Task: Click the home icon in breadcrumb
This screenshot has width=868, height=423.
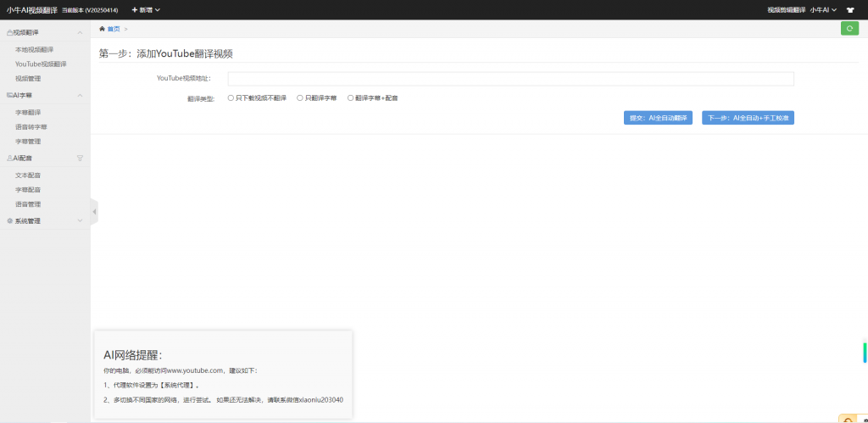Action: point(102,29)
